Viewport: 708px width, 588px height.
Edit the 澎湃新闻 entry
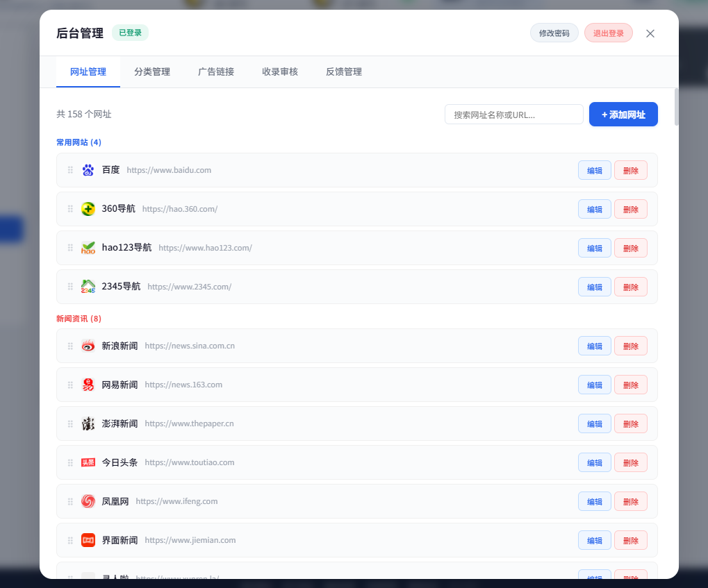(x=595, y=423)
